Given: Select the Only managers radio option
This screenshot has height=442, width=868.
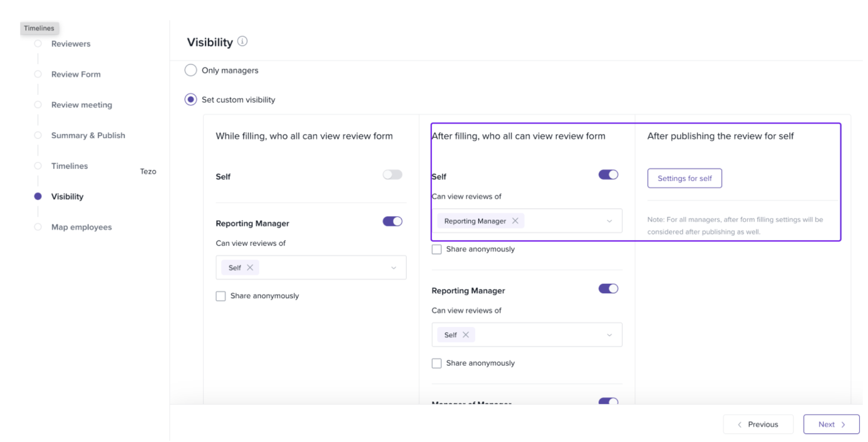Looking at the screenshot, I should pos(191,70).
